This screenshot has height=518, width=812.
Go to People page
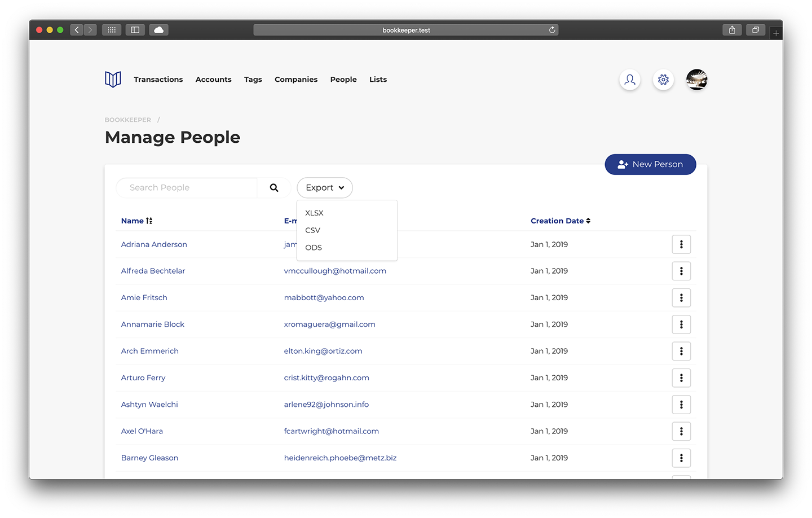(343, 80)
